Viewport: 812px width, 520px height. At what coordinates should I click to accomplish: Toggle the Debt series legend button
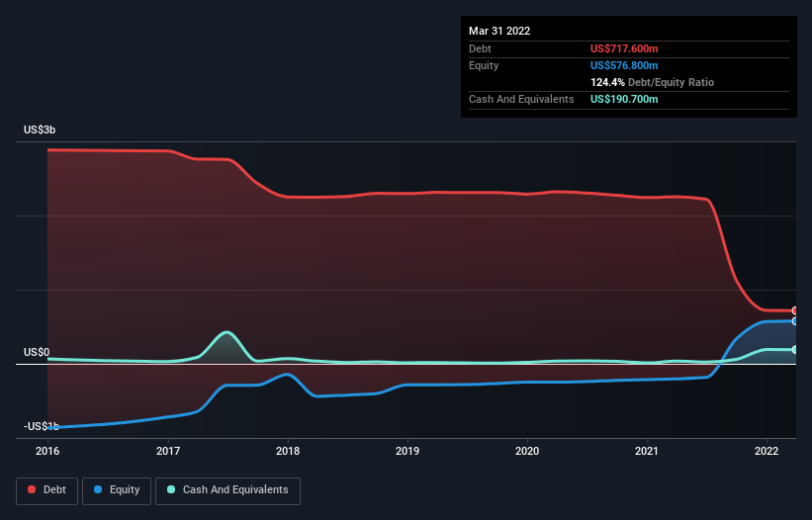[47, 490]
